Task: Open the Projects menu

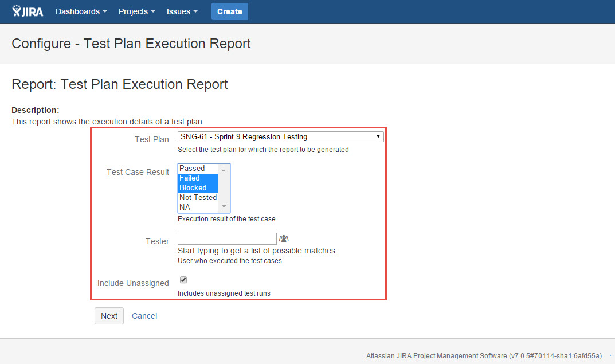Action: 136,11
